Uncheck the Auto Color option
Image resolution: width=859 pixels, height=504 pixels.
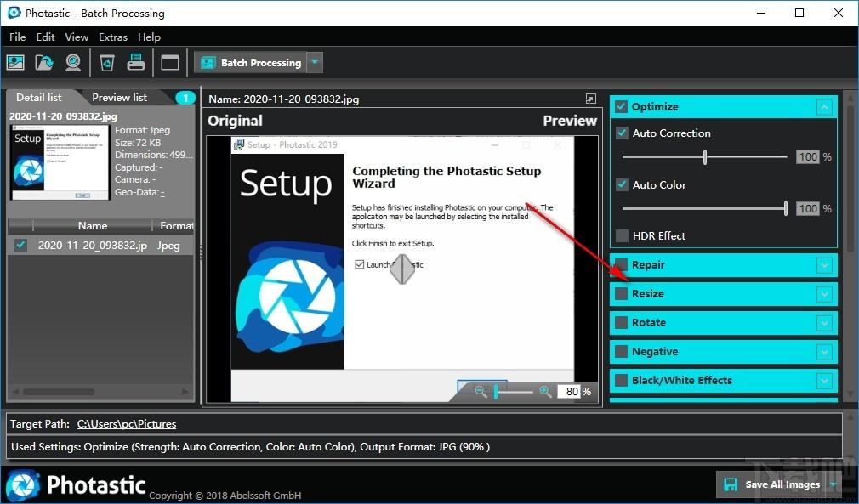tap(622, 184)
